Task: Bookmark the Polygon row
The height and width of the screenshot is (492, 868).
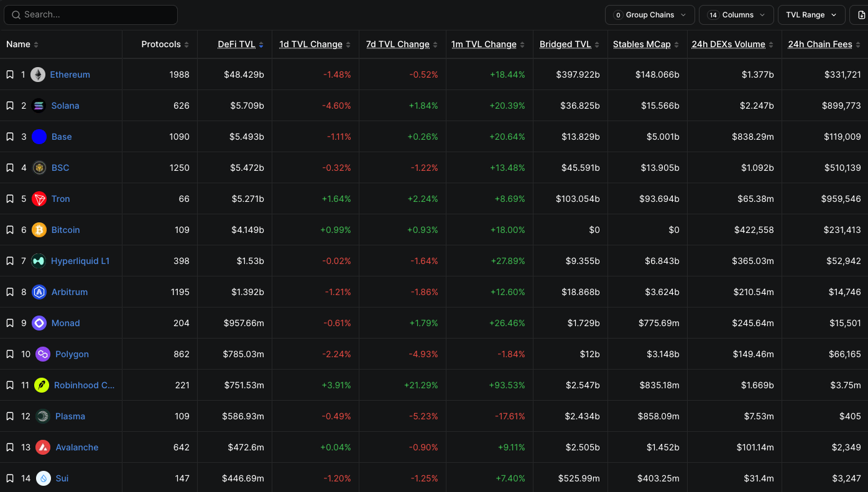Action: [x=10, y=354]
